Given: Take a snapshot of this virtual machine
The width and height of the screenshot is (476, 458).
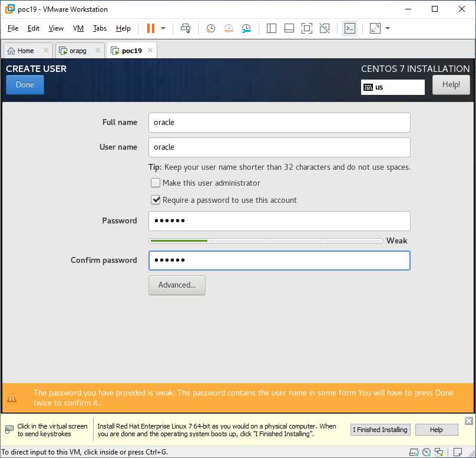Looking at the screenshot, I should click(x=210, y=28).
